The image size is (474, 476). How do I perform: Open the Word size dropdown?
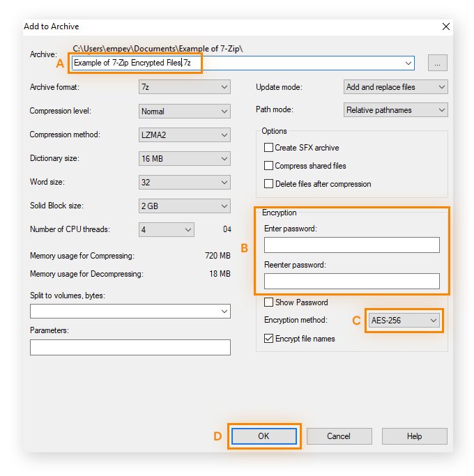point(184,182)
